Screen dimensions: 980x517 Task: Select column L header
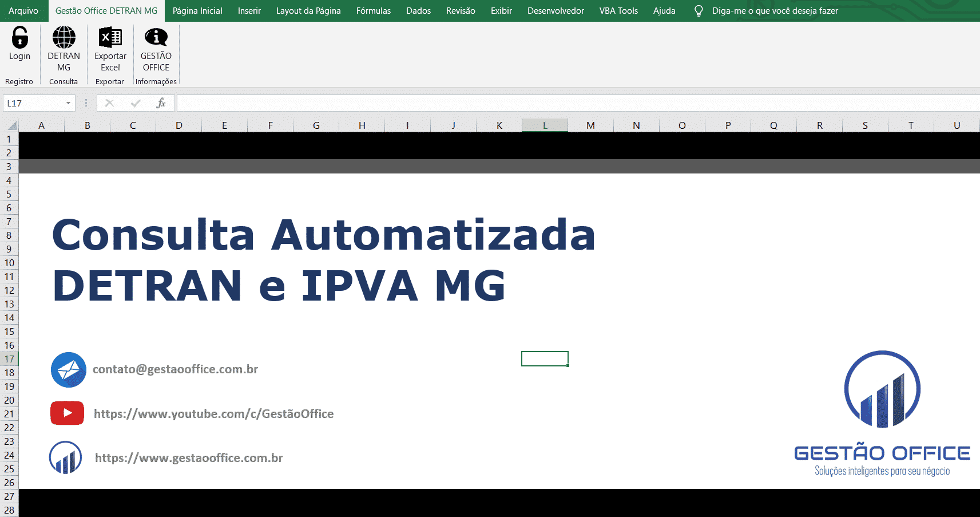tap(545, 125)
